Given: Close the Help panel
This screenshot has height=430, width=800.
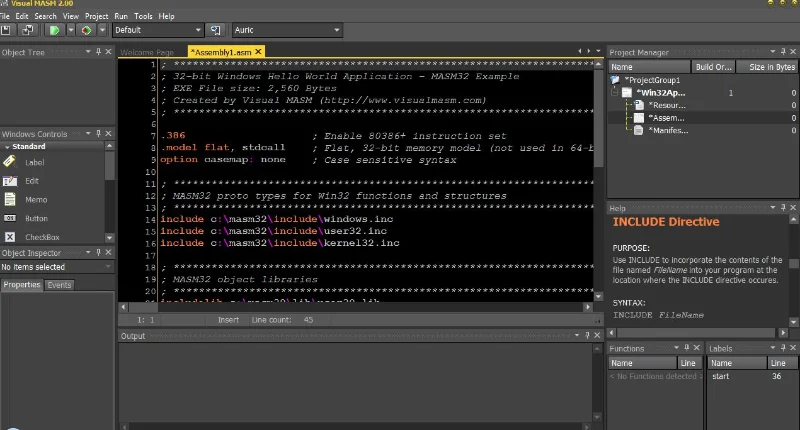Looking at the screenshot, I should pyautogui.click(x=793, y=208).
